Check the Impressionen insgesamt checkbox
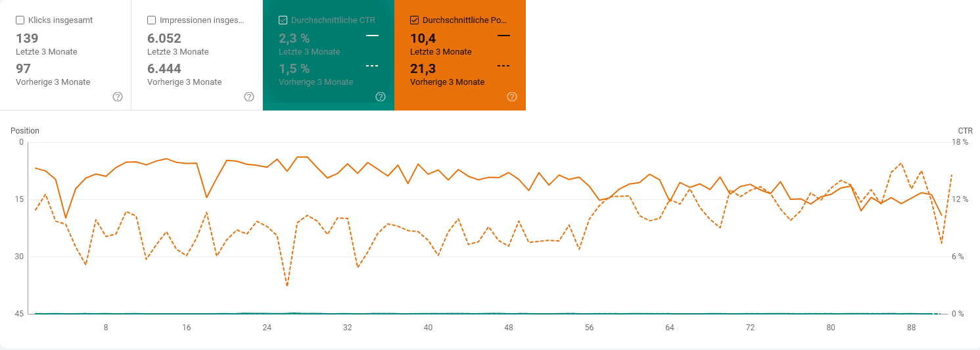 pyautogui.click(x=152, y=20)
